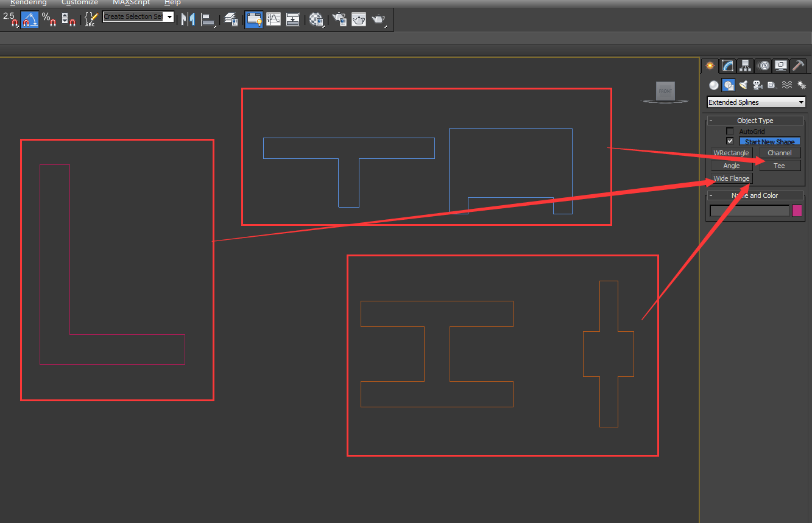The width and height of the screenshot is (812, 523).
Task: Click the Mirror tool icon
Action: (188, 19)
